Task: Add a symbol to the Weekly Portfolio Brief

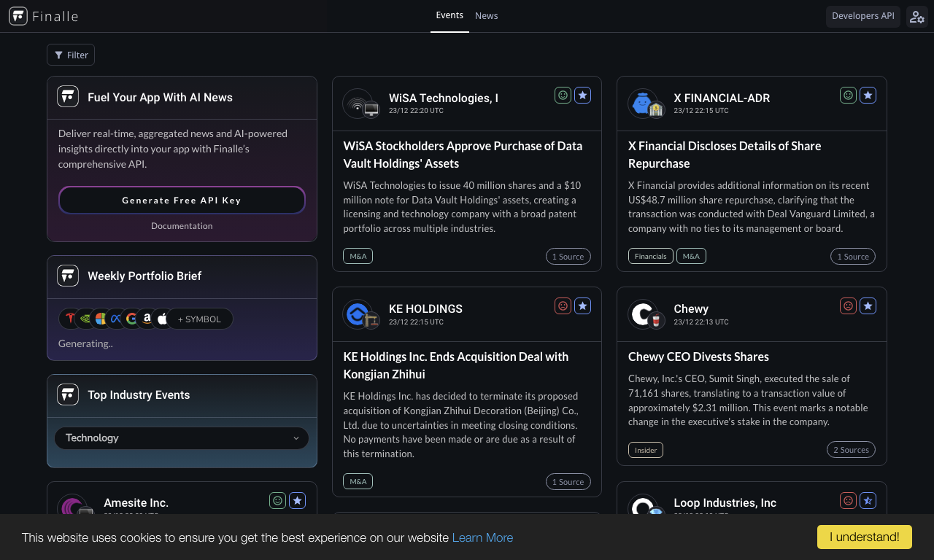Action: pos(199,319)
